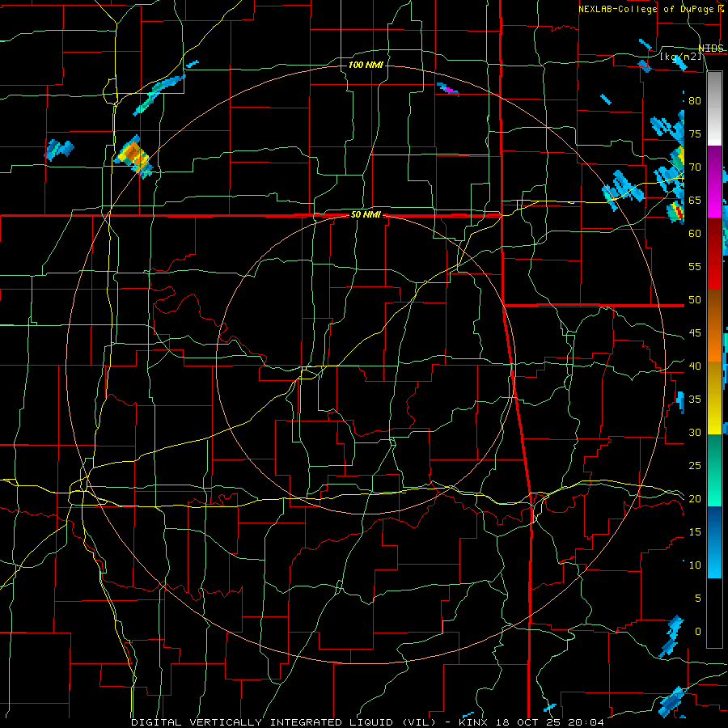The height and width of the screenshot is (728, 728).
Task: Select the dark blue segment of the VIL scale
Action: tap(714, 526)
